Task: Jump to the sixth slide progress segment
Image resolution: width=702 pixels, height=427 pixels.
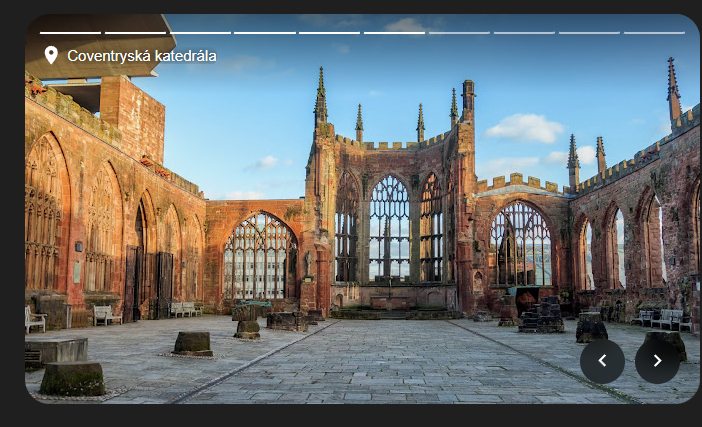Action: click(x=394, y=33)
